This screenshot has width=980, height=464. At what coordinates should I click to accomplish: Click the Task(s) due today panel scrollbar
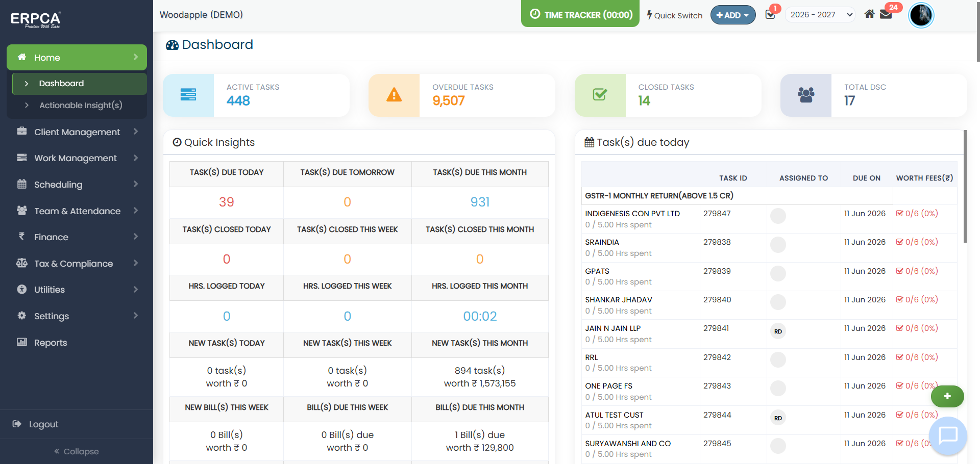click(x=965, y=186)
